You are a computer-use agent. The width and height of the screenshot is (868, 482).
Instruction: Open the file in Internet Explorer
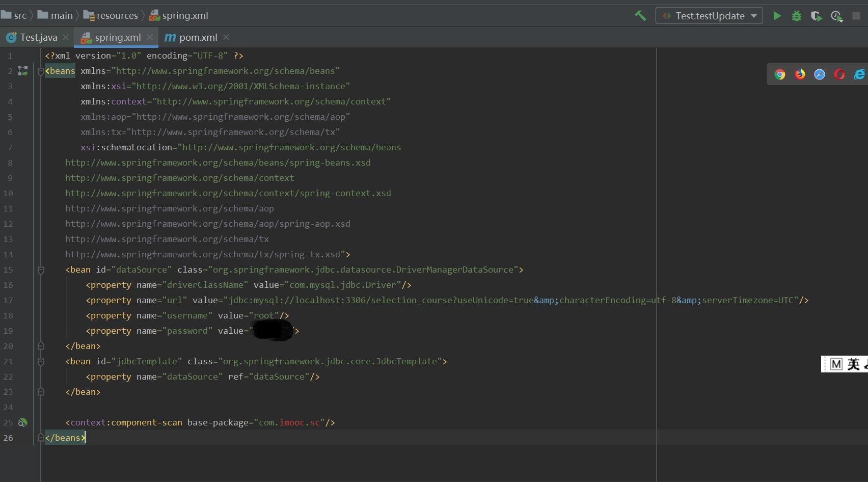tap(859, 74)
